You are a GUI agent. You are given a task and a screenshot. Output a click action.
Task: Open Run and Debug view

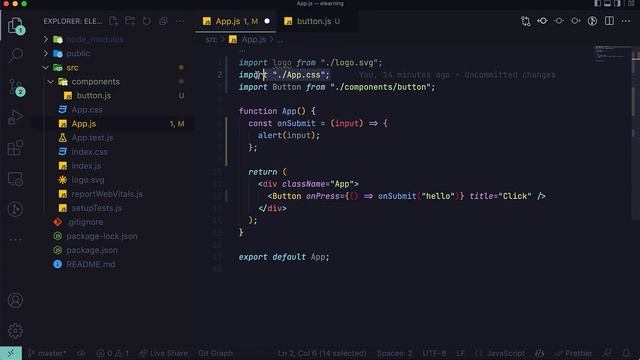(x=16, y=117)
